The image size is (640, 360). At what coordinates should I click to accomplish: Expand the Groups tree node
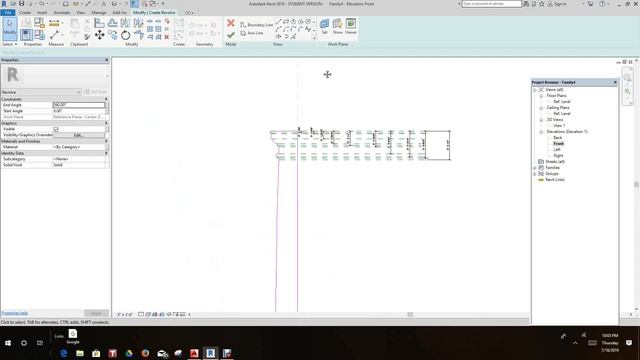pos(535,174)
